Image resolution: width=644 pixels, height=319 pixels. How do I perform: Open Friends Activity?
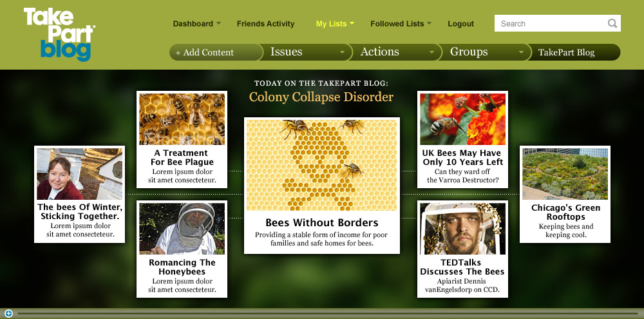[x=266, y=24]
